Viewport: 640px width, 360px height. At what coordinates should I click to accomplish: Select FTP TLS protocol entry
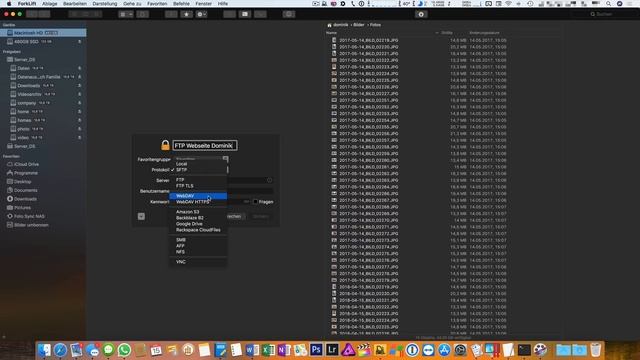[198, 186]
